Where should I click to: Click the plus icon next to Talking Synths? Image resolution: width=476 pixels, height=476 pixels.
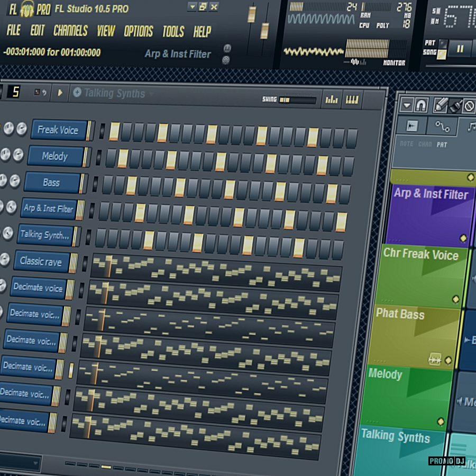click(77, 92)
